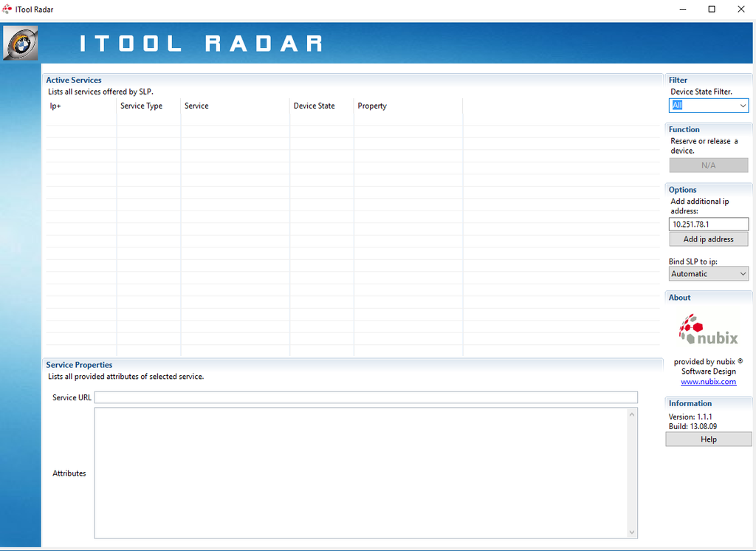The width and height of the screenshot is (756, 551).
Task: Close the ITool Radar window
Action: (x=741, y=9)
